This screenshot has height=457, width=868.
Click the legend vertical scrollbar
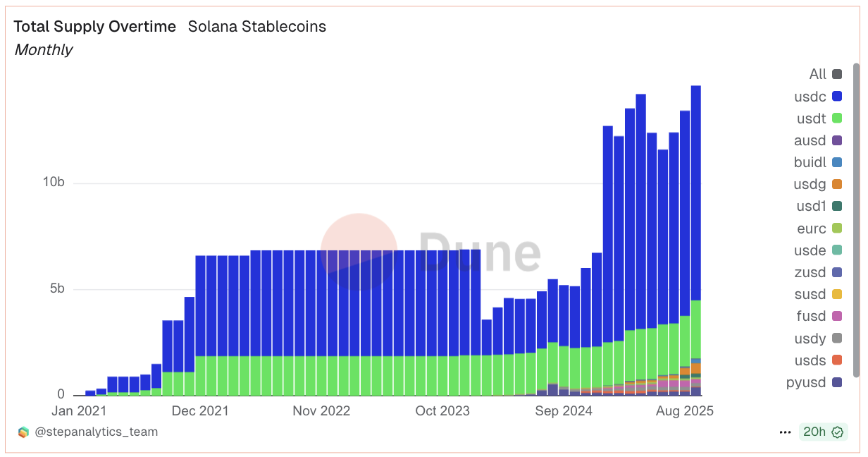click(856, 219)
